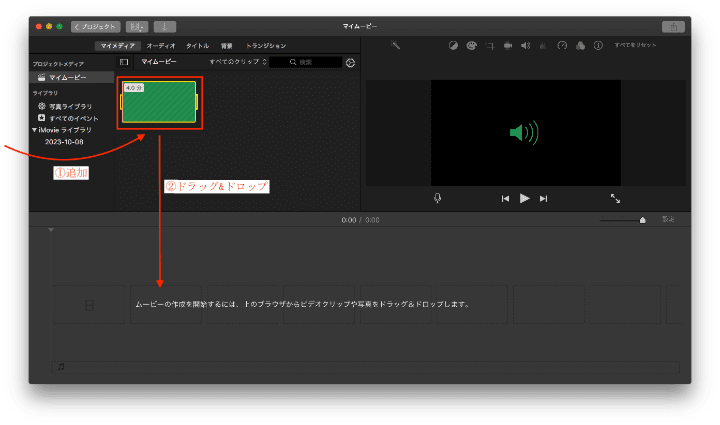Switch to the 背景 tab
This screenshot has width=720, height=425.
(226, 46)
